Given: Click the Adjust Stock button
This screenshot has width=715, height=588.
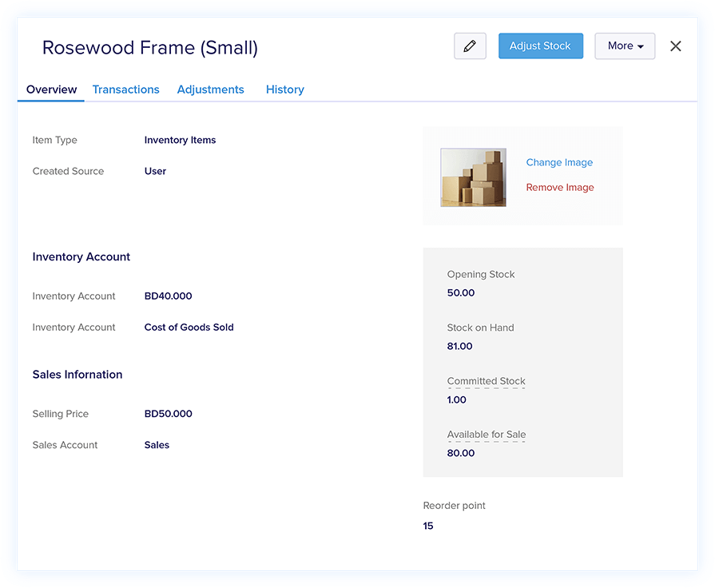Looking at the screenshot, I should (540, 46).
